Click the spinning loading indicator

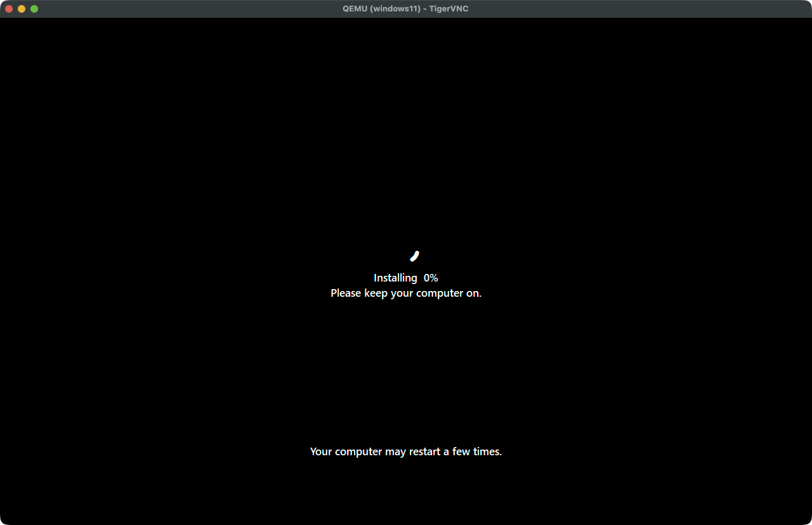click(414, 256)
